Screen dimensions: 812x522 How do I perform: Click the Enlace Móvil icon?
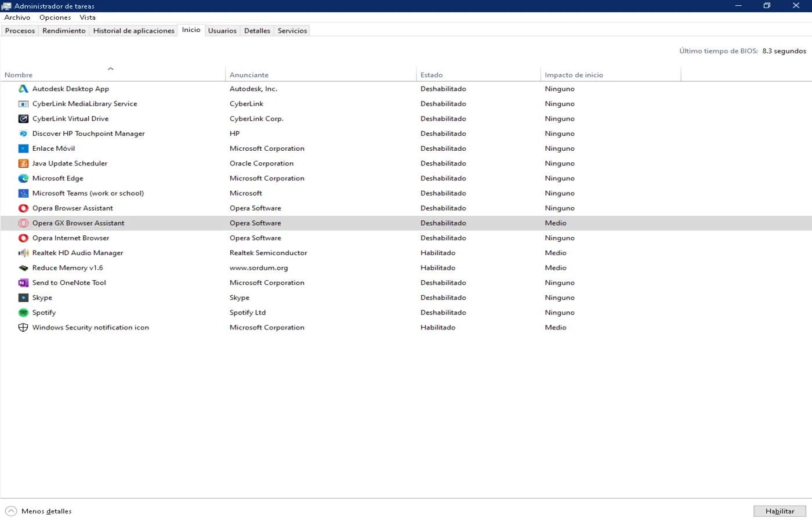pos(23,148)
